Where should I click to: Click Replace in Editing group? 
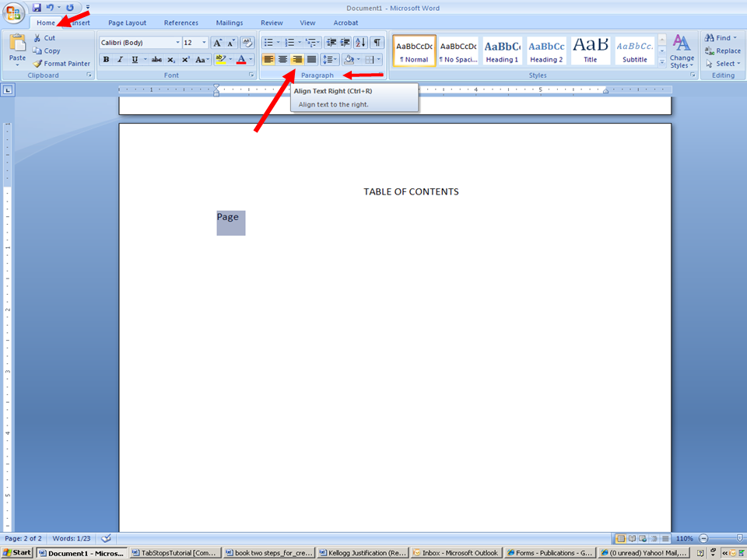[723, 51]
